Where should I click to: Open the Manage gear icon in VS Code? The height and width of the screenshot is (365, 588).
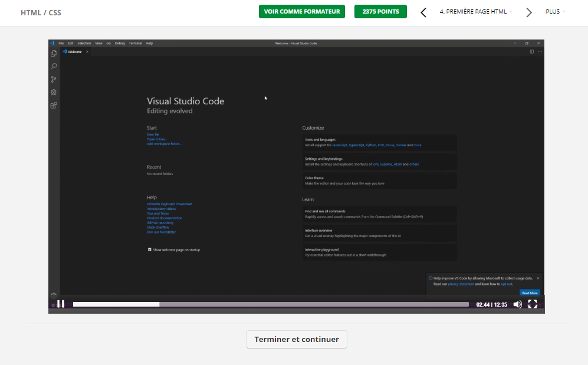tap(54, 295)
